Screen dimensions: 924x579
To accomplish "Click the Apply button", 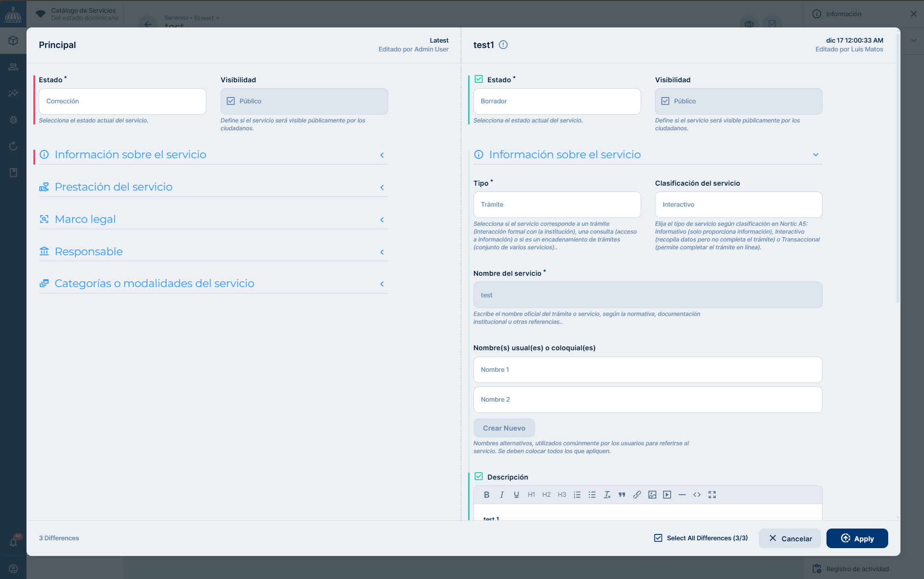I will click(857, 538).
